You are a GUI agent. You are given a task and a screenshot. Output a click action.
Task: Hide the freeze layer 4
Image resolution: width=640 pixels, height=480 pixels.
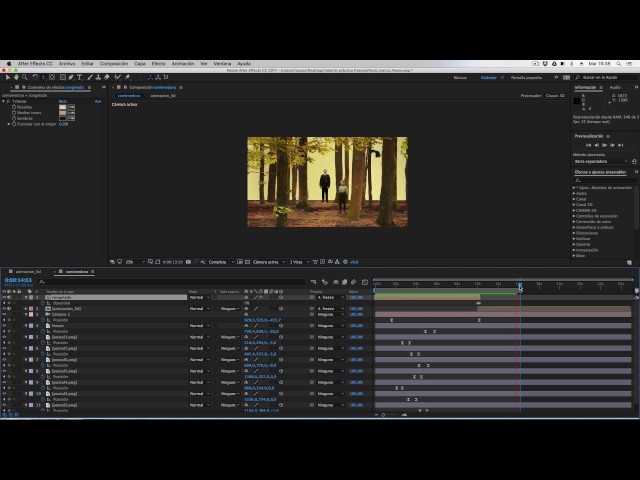pyautogui.click(x=4, y=326)
